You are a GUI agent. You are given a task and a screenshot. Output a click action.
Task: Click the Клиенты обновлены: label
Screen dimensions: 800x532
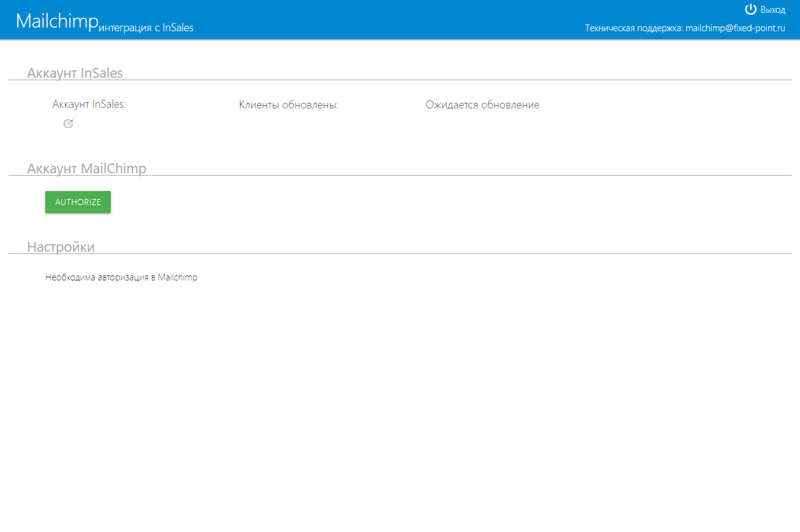[x=289, y=105]
